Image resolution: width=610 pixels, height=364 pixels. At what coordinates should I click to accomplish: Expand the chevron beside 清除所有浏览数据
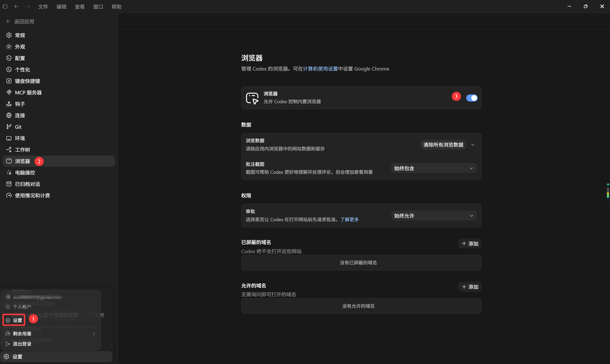click(473, 145)
